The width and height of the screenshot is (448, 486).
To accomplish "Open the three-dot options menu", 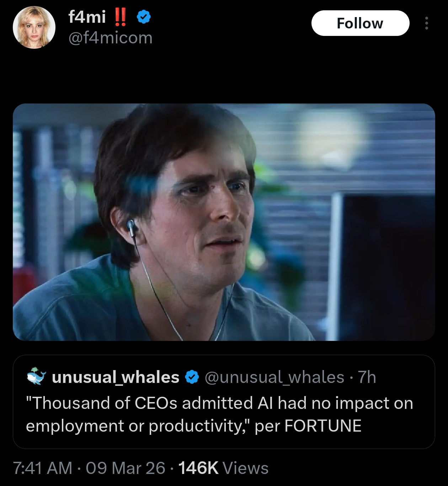I will coord(426,23).
